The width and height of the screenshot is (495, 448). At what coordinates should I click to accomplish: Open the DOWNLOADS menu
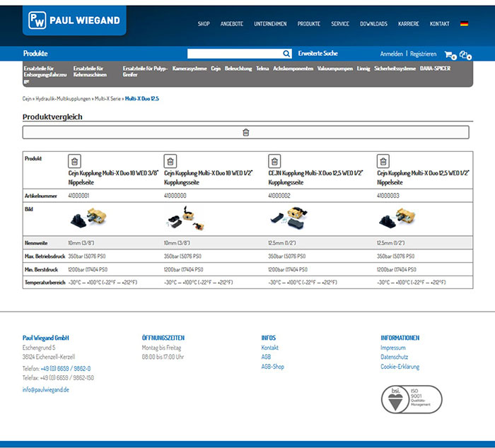pos(373,23)
